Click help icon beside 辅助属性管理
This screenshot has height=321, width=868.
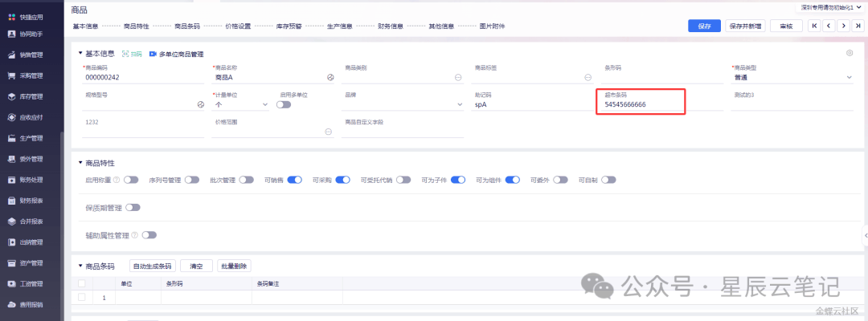tap(134, 235)
